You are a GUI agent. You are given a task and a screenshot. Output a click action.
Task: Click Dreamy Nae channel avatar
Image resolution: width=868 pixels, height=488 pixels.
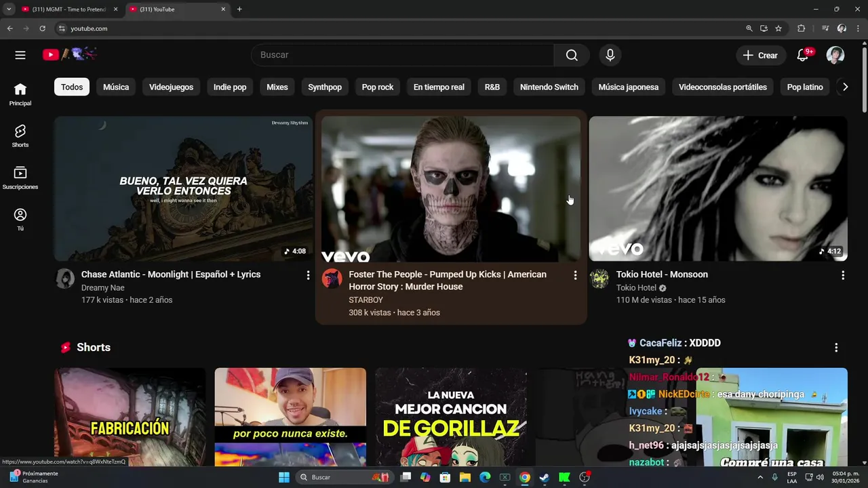(65, 279)
